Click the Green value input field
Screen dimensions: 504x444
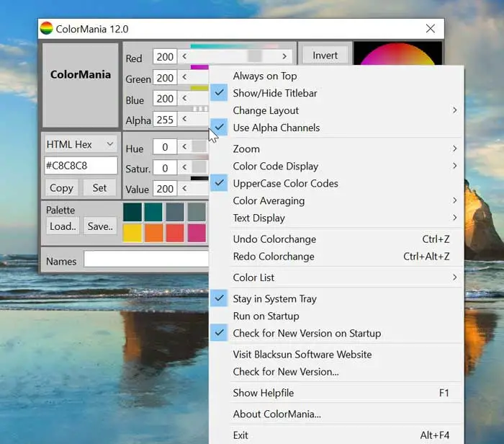pyautogui.click(x=165, y=78)
